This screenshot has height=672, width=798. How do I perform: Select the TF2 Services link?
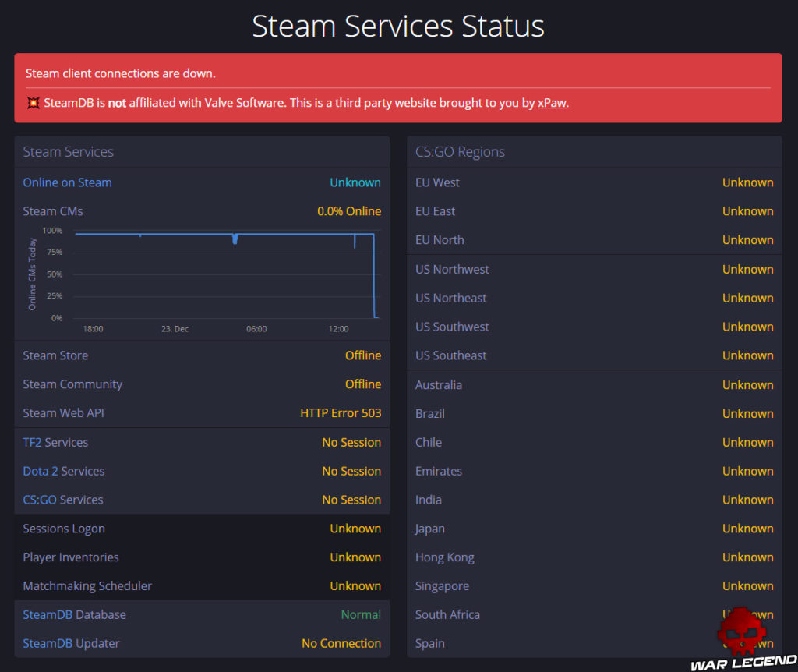click(55, 442)
